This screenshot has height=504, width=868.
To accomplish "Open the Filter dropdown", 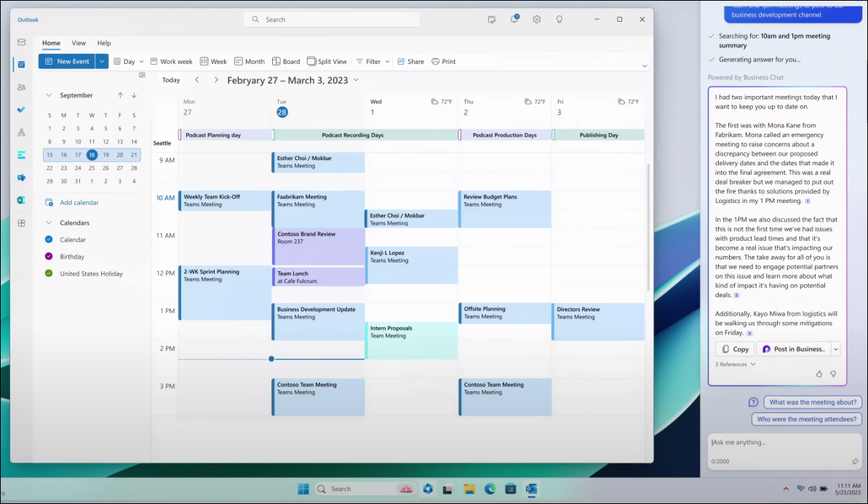I will (373, 61).
